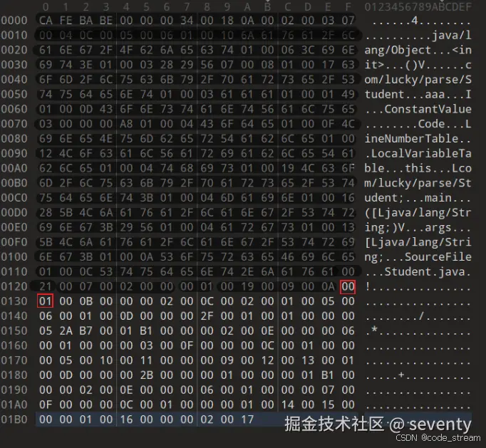This screenshot has width=486, height=448.
Task: Select byte CA in row 0000
Action: [46, 21]
